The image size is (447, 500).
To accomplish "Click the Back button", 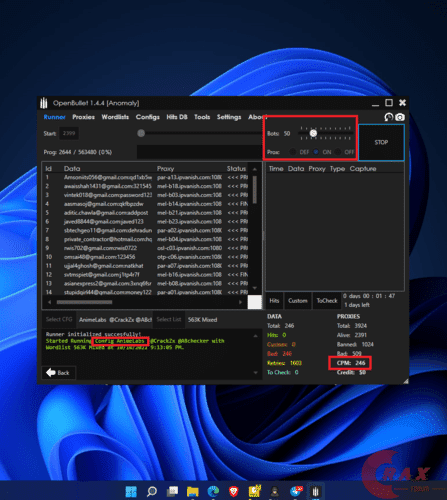I will pos(58,373).
